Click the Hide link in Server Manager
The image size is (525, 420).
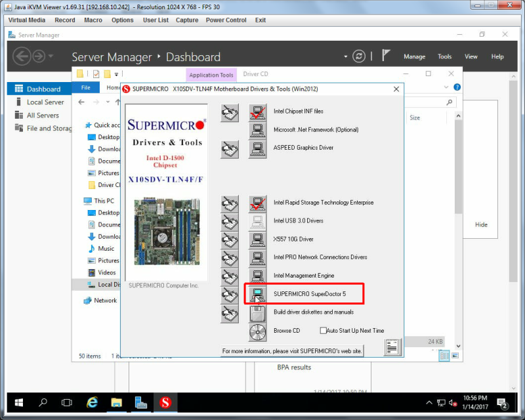(481, 224)
